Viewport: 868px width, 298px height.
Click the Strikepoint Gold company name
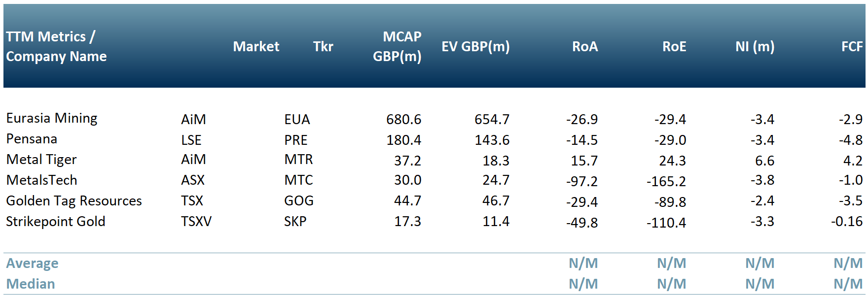[56, 222]
